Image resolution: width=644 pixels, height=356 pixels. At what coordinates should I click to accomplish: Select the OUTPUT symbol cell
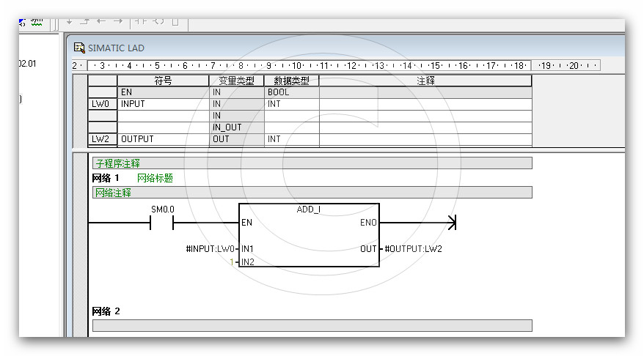point(163,139)
